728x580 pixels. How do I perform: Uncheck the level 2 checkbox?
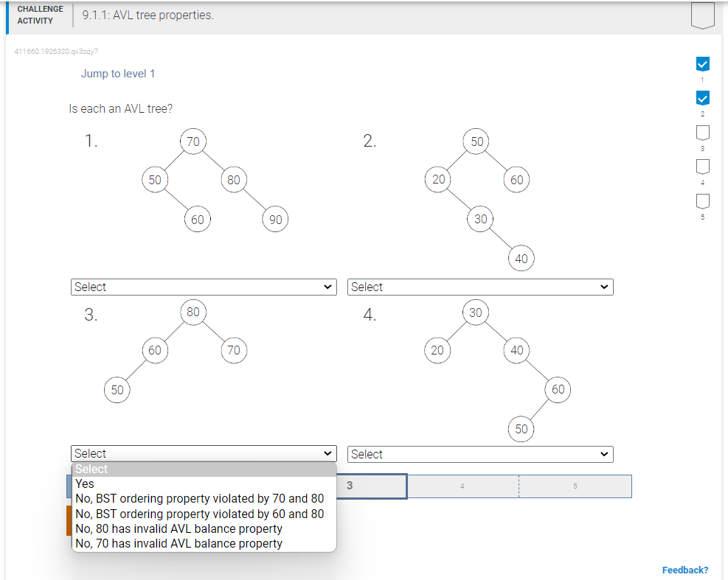[701, 97]
